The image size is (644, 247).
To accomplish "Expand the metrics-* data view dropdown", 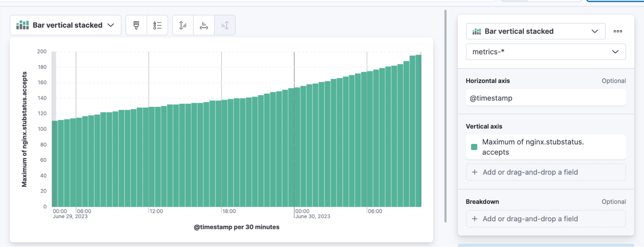I will 545,52.
